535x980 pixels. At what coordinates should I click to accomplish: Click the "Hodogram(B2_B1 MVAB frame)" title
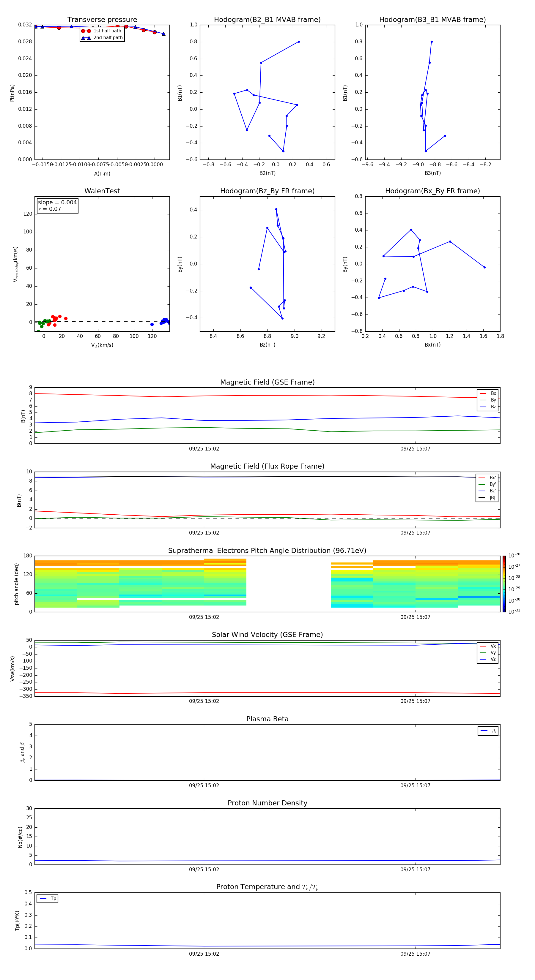point(267,20)
